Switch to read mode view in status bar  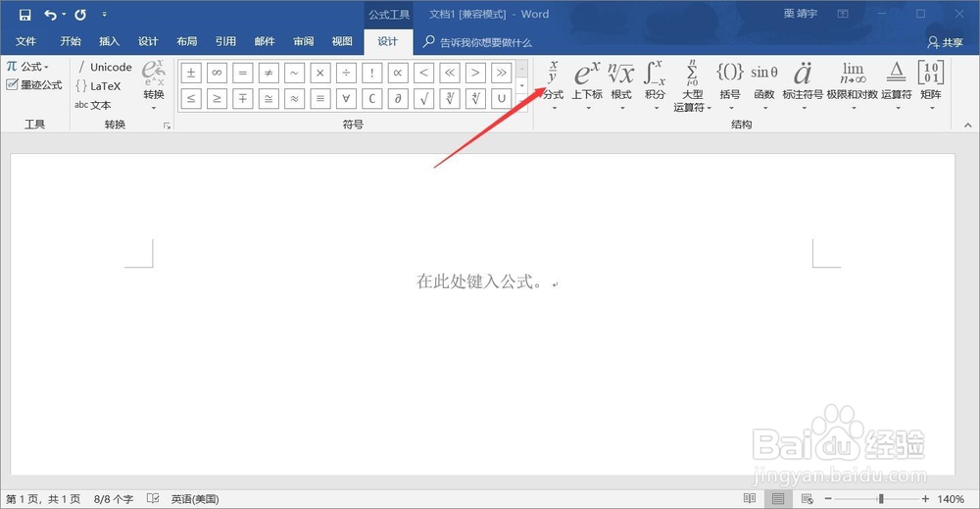point(750,498)
